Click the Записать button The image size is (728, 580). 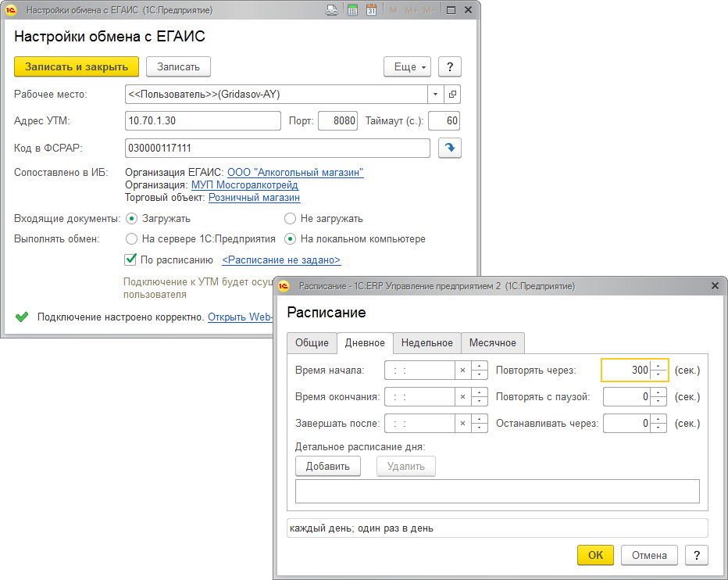(x=178, y=67)
